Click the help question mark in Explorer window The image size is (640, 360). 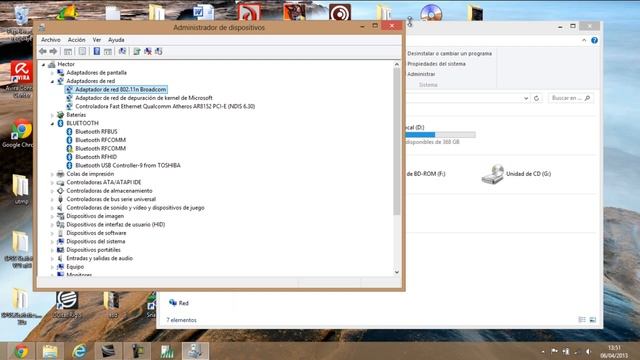pos(594,40)
